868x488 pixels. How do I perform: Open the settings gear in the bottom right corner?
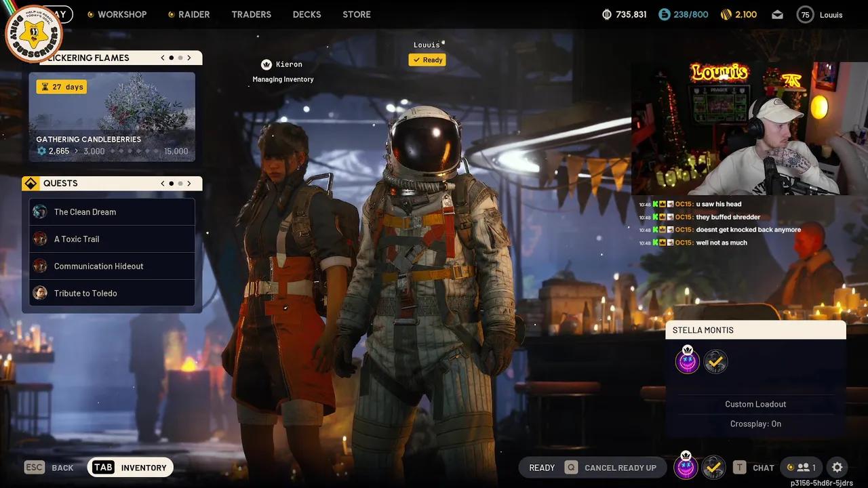pyautogui.click(x=837, y=467)
